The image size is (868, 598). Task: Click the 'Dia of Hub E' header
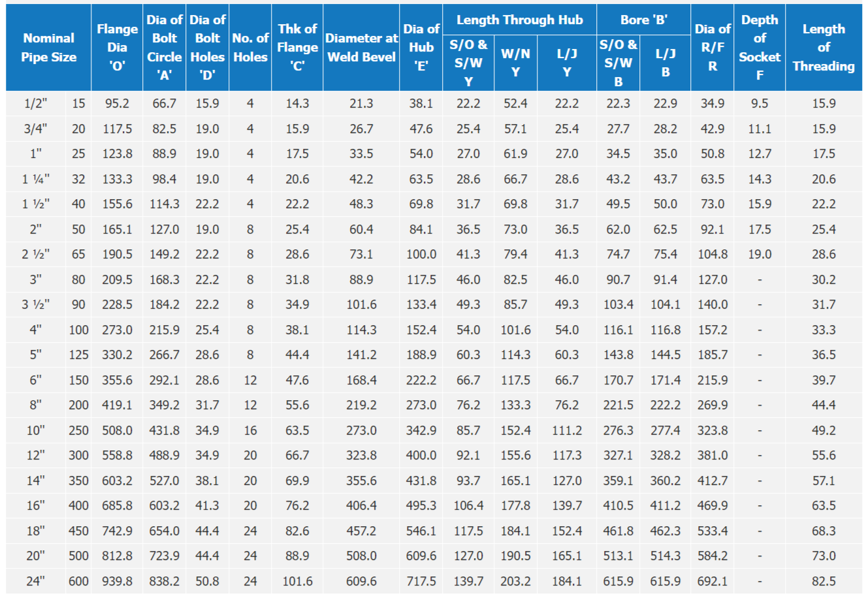click(x=421, y=48)
